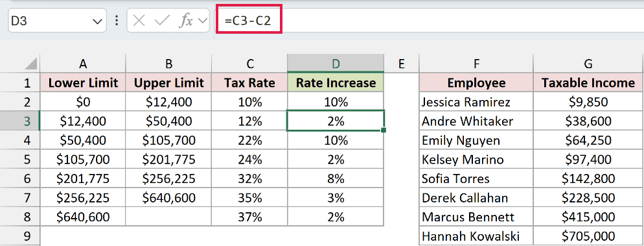Select the 22% tax rate cell
644x246 pixels.
coord(249,140)
